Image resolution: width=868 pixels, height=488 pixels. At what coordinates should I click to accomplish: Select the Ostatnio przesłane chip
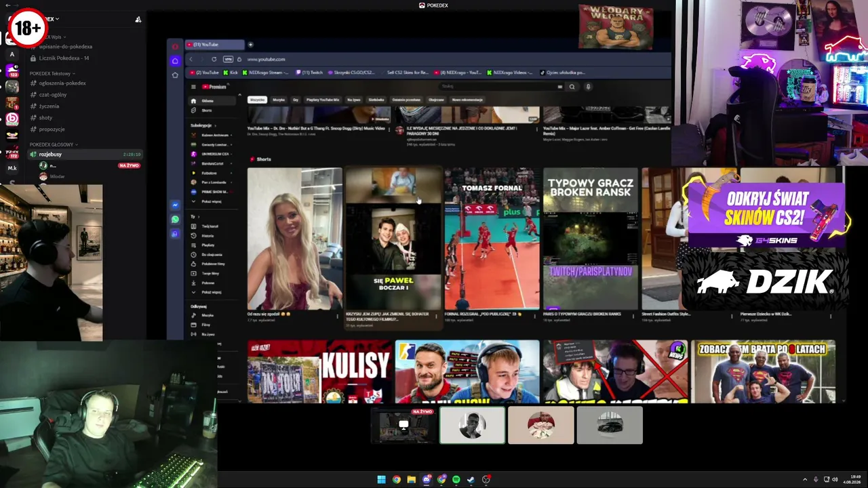406,100
